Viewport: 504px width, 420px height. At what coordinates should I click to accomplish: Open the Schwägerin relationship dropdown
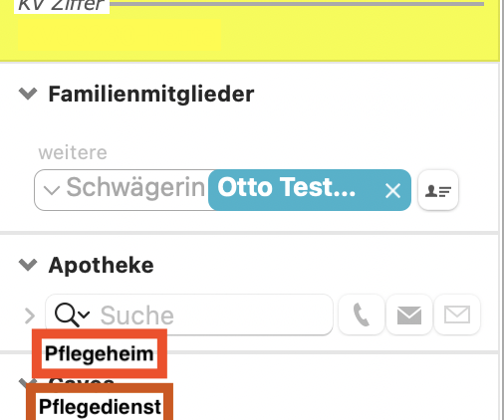[52, 190]
